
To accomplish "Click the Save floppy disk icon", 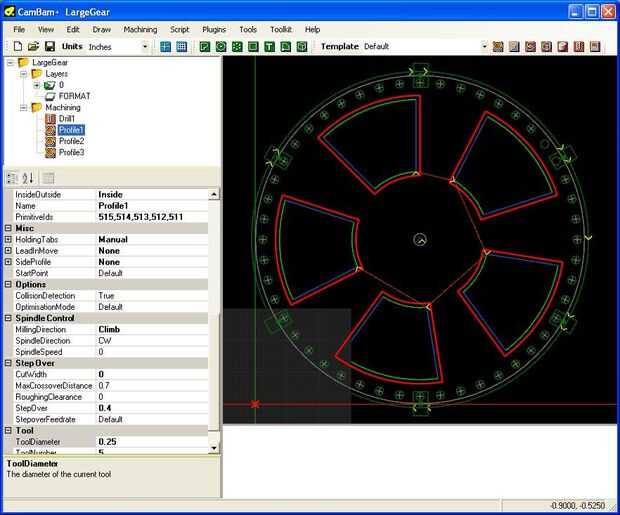I will pyautogui.click(x=49, y=47).
